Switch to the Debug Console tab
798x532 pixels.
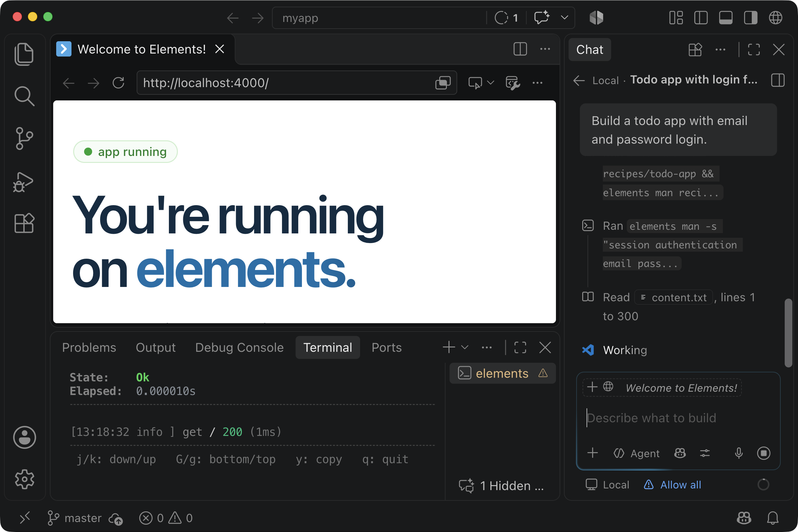coord(239,347)
